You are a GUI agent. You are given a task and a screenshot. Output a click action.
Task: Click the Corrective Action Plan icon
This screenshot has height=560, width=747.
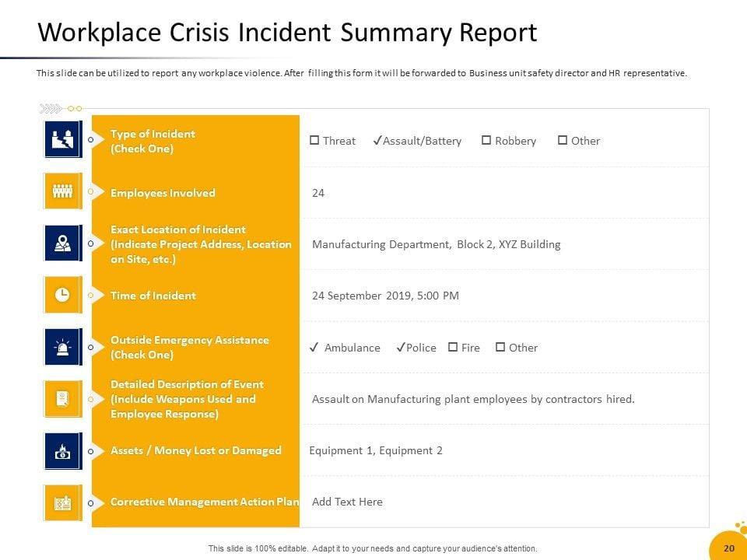pos(62,502)
